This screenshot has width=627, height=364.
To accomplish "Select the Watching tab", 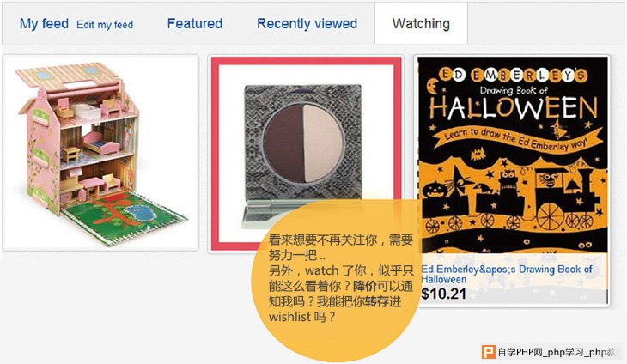I will pyautogui.click(x=421, y=23).
